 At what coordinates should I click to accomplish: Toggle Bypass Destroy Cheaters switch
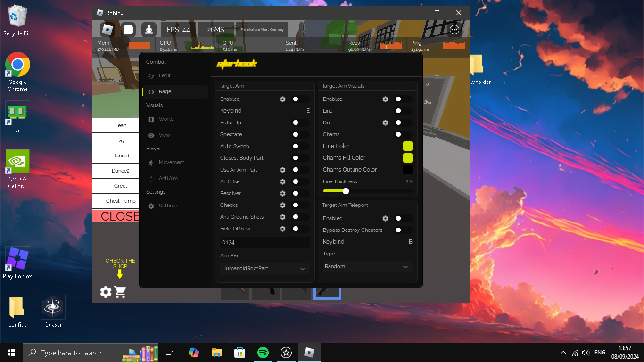[403, 230]
